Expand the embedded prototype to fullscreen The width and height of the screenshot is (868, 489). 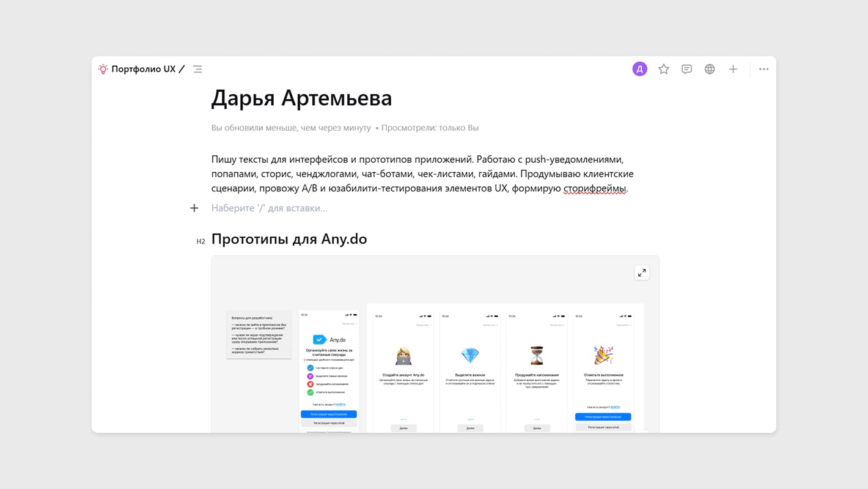pyautogui.click(x=642, y=273)
